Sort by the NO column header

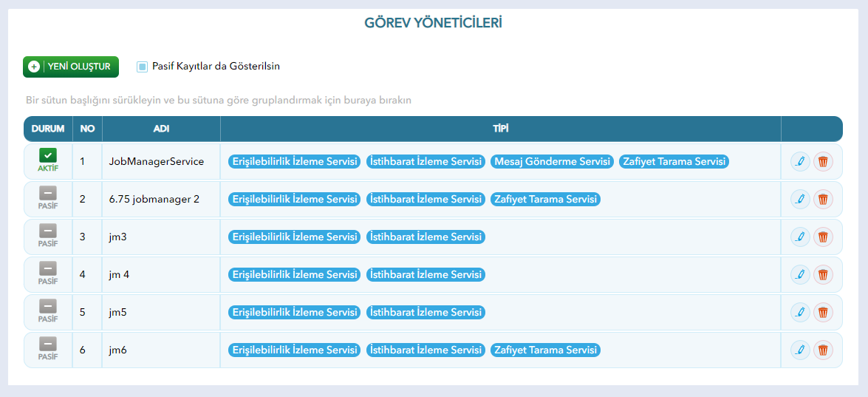click(87, 129)
